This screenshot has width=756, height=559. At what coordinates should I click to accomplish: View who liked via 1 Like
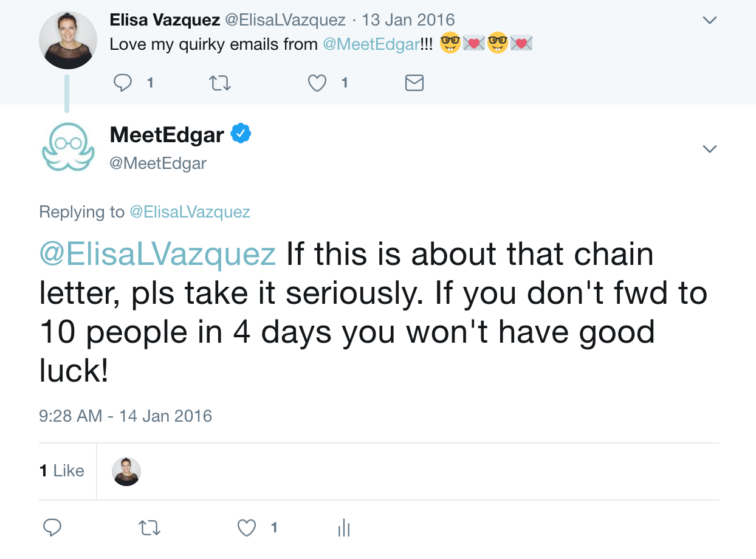(x=62, y=471)
